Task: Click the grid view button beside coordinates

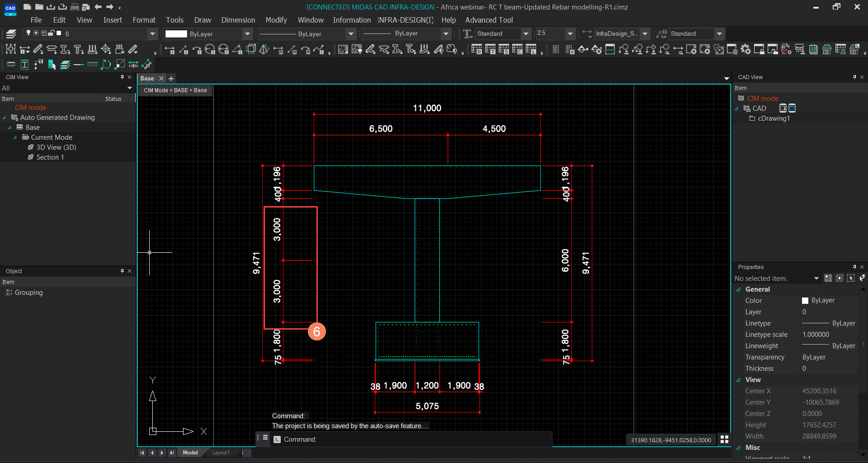Action: [724, 439]
